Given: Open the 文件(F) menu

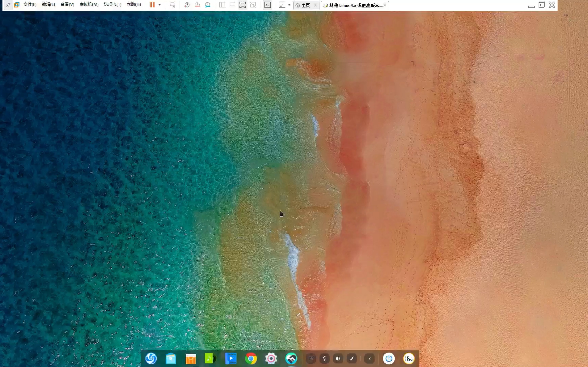Looking at the screenshot, I should click(x=30, y=5).
